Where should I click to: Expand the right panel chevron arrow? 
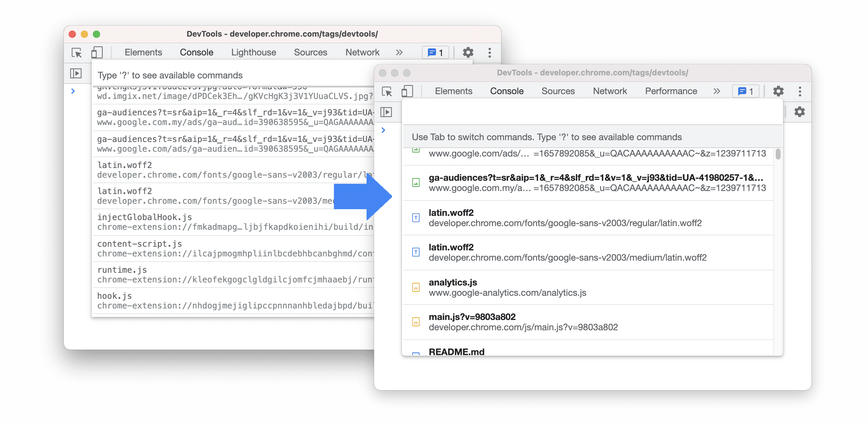click(x=716, y=91)
